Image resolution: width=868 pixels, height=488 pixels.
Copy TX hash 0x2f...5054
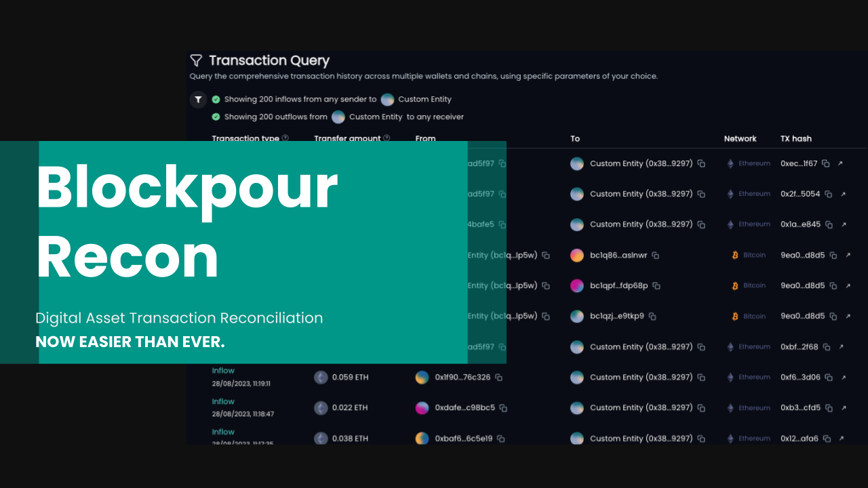click(x=829, y=194)
